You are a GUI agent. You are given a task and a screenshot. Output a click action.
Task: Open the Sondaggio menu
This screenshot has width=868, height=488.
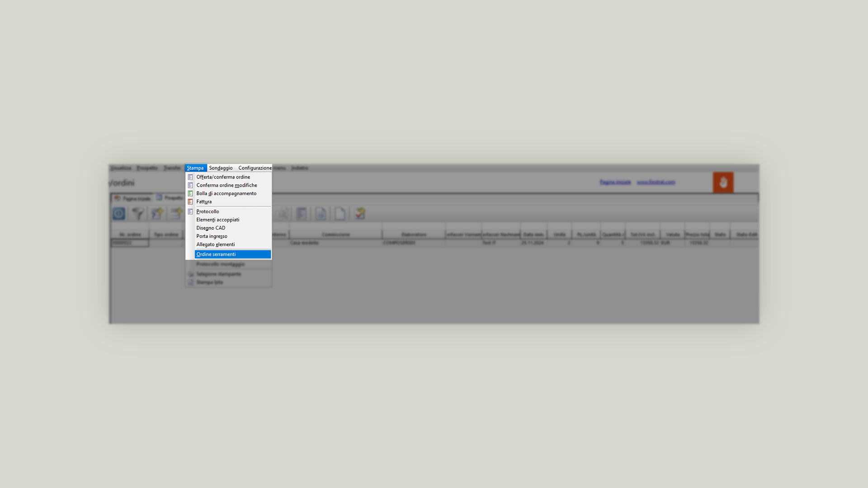pyautogui.click(x=221, y=168)
